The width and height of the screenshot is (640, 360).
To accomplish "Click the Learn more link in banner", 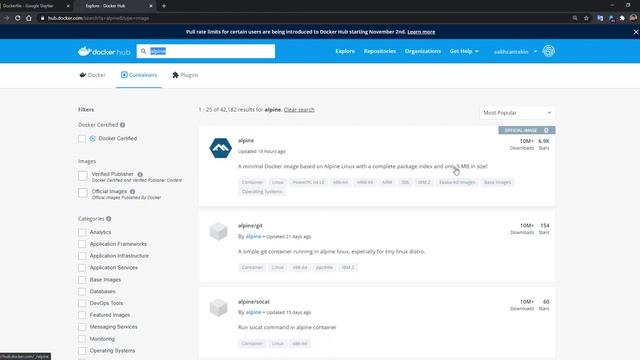I will (x=421, y=32).
